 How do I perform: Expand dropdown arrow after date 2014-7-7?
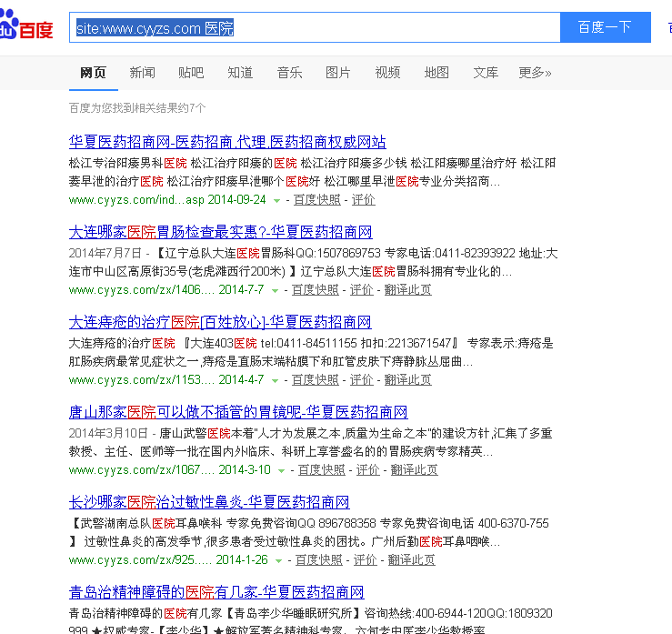(x=276, y=291)
